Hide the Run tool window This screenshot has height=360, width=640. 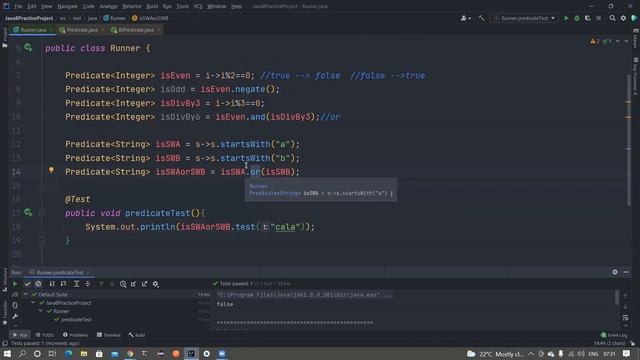[x=626, y=272]
